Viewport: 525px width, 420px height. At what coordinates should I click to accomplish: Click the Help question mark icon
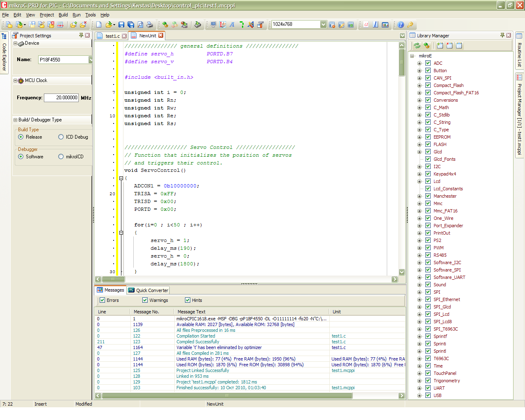click(x=401, y=25)
